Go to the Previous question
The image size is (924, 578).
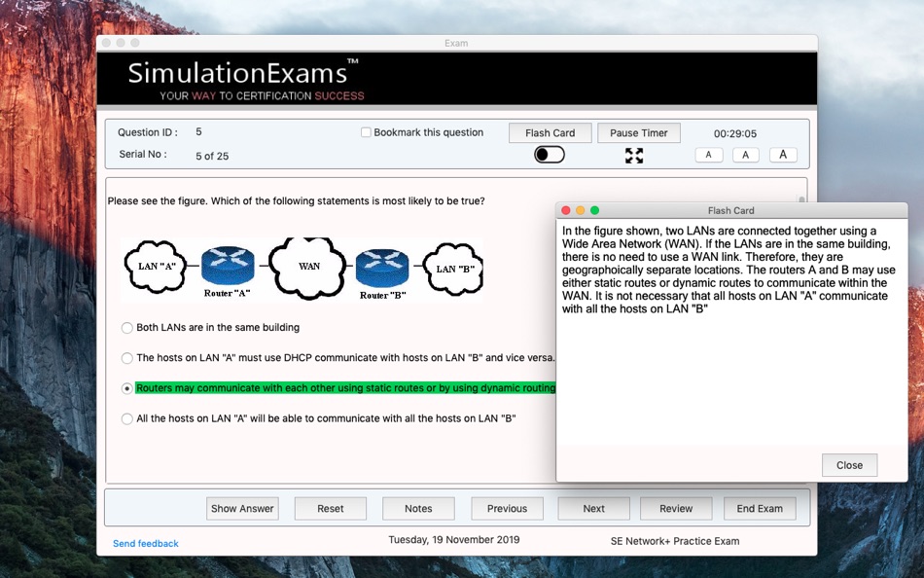507,508
